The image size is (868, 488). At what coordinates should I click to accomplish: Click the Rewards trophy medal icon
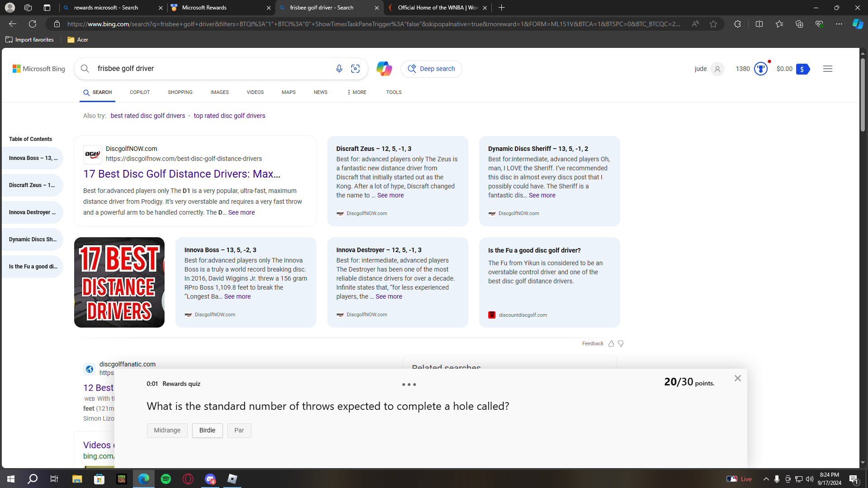tap(761, 69)
